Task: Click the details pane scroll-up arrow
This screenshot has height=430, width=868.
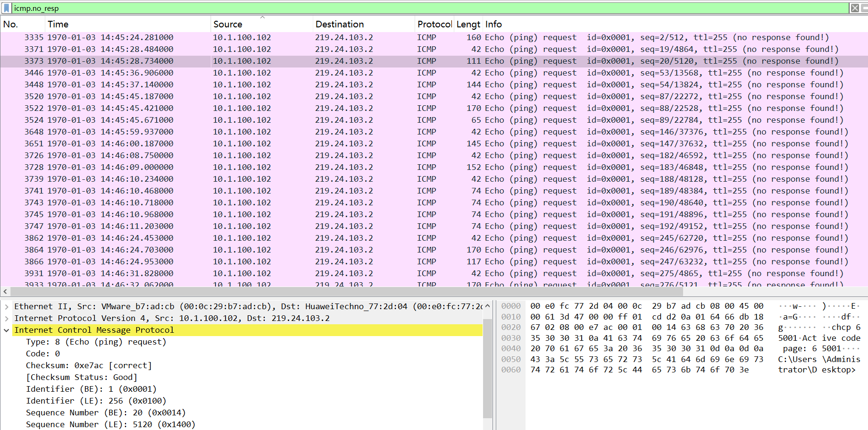Action: [x=487, y=306]
